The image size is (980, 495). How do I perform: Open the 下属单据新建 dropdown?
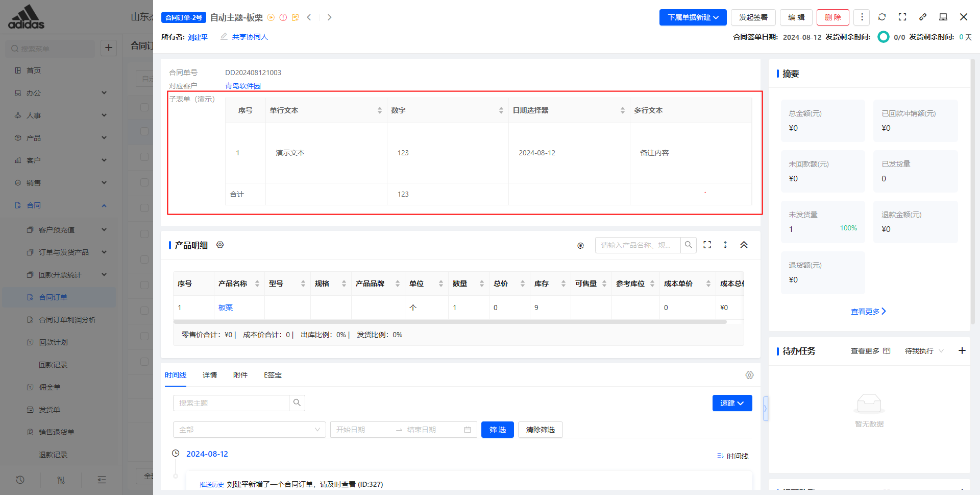coord(693,17)
